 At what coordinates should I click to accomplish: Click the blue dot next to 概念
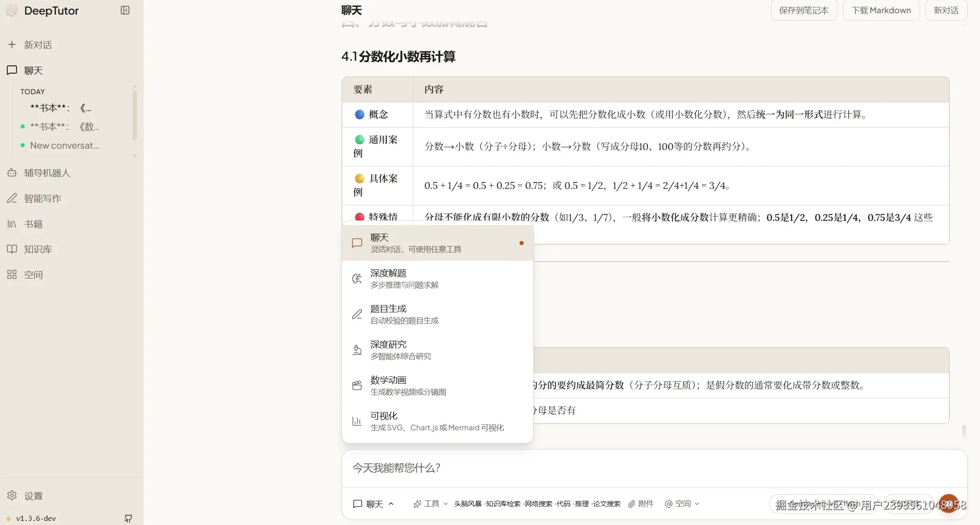coord(360,114)
